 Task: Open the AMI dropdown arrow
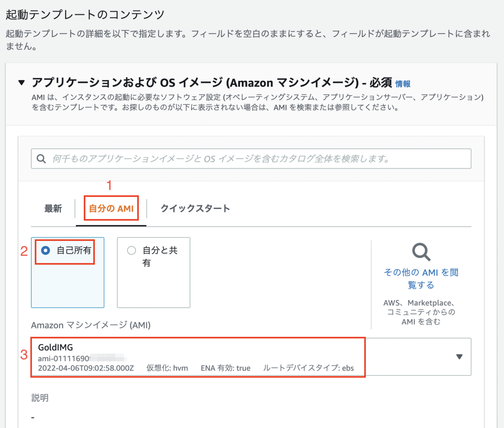(459, 357)
